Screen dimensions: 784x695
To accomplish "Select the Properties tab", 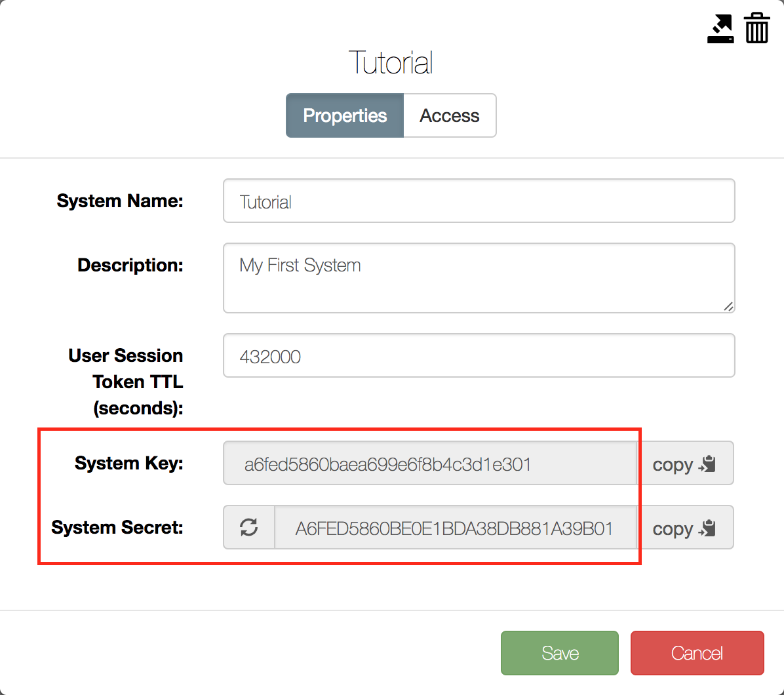I will point(345,115).
